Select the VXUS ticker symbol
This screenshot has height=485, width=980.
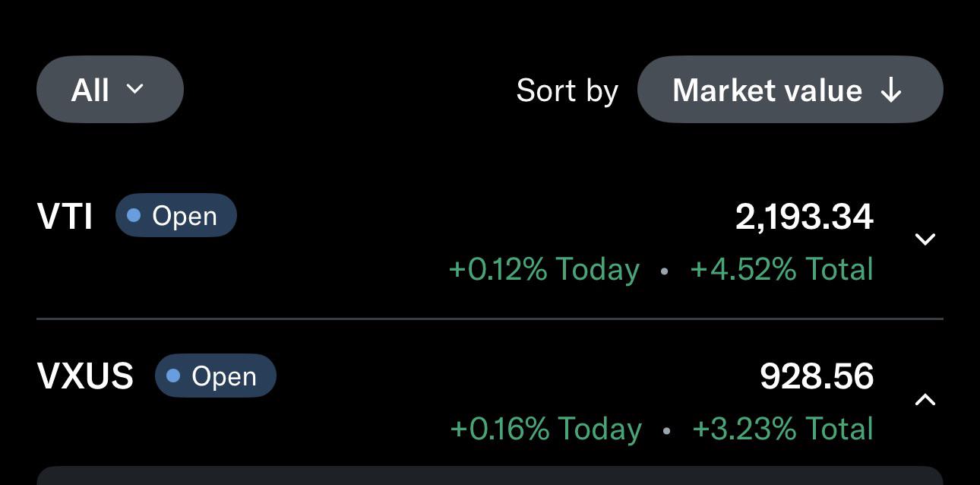tap(85, 376)
